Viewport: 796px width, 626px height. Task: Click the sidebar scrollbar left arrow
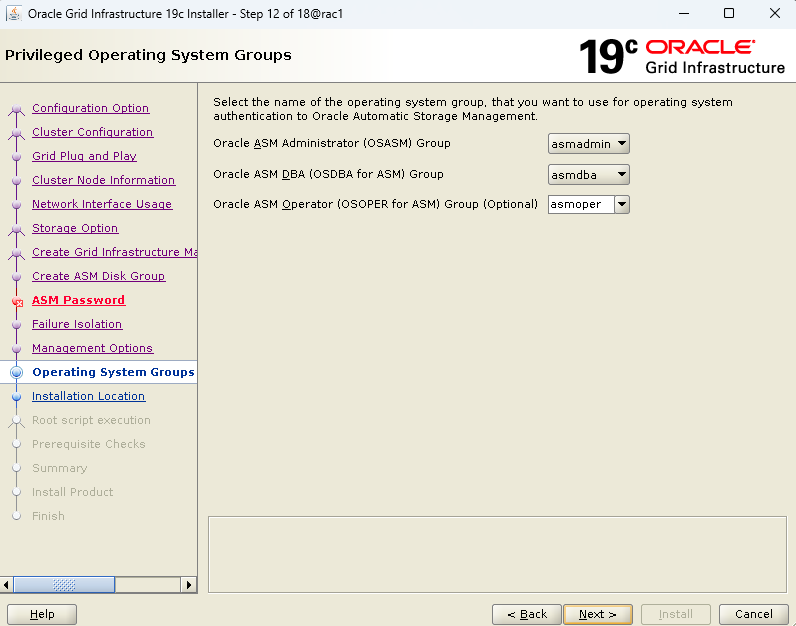click(x=6, y=585)
